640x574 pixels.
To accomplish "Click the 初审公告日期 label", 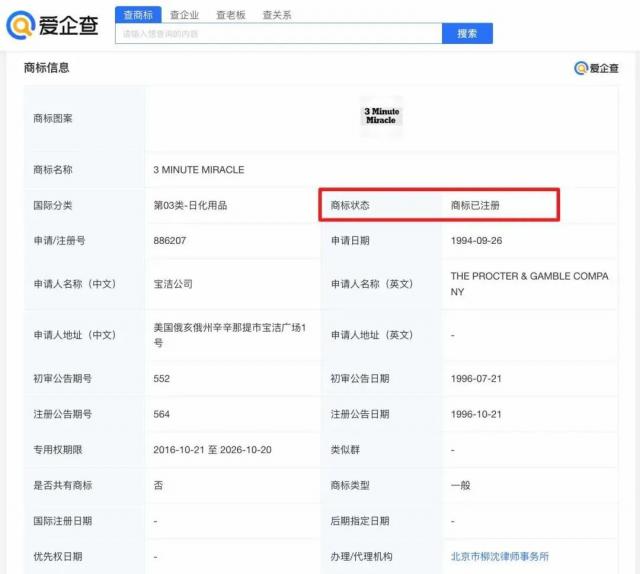I will coord(360,378).
